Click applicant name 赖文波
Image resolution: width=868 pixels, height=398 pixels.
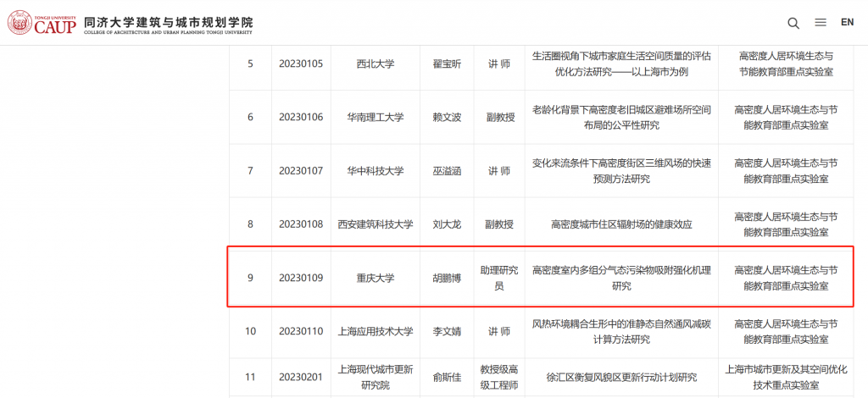[x=447, y=117]
